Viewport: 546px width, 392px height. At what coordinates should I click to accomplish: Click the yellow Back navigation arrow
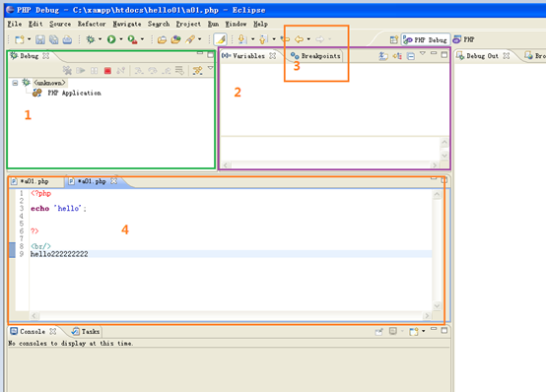coord(299,39)
